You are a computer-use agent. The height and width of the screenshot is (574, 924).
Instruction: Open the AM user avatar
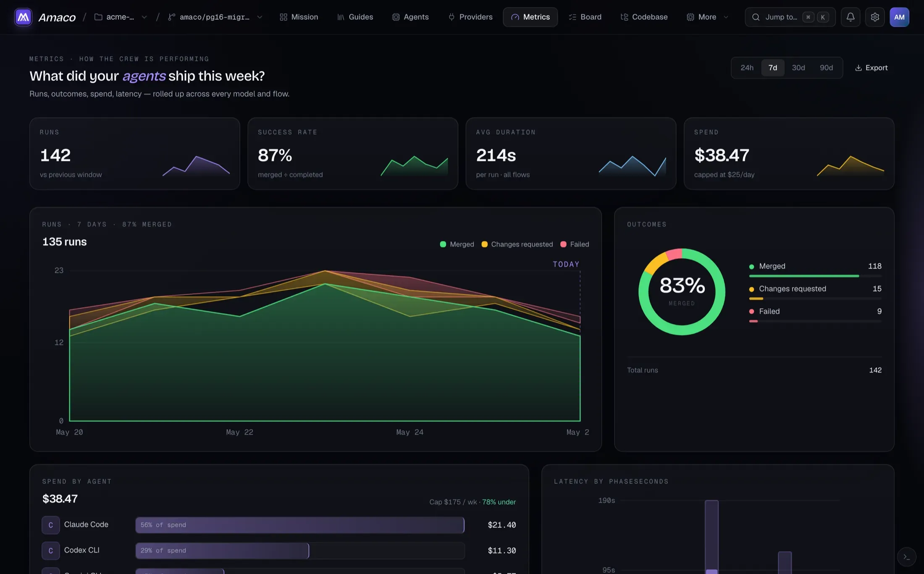(899, 17)
